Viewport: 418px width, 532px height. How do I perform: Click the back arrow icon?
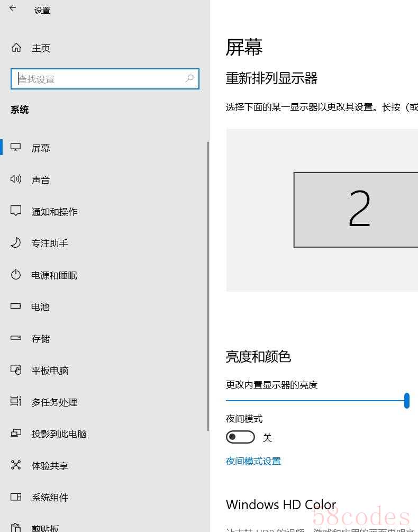pyautogui.click(x=13, y=8)
